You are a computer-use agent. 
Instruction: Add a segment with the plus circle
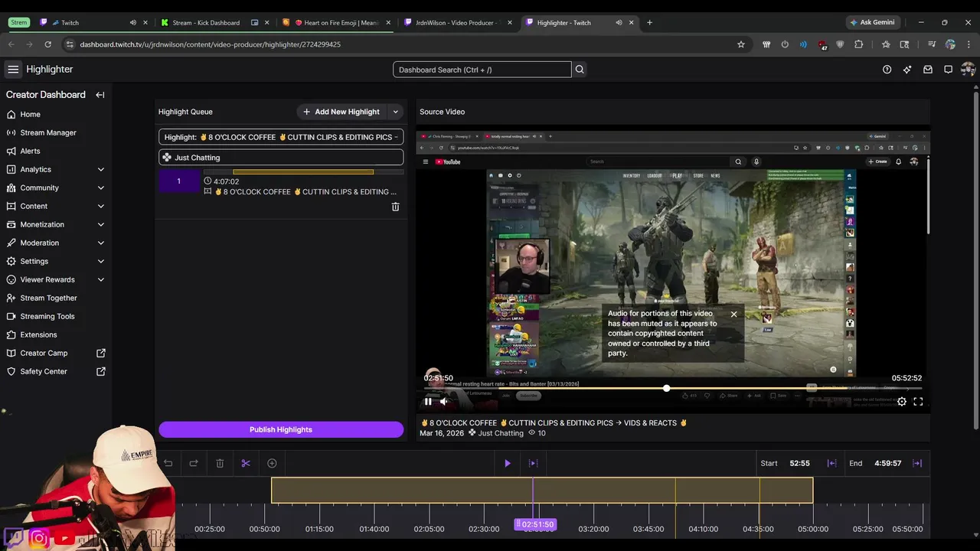tap(272, 463)
